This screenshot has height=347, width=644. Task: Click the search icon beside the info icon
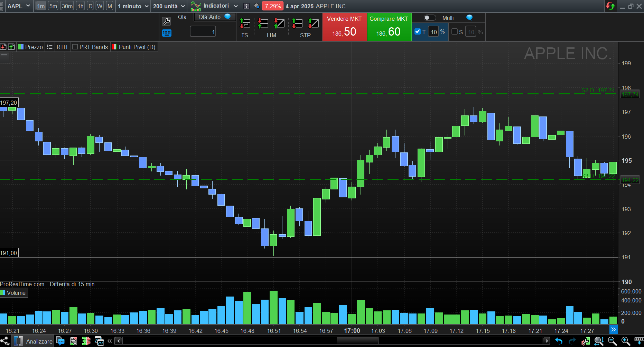[256, 6]
